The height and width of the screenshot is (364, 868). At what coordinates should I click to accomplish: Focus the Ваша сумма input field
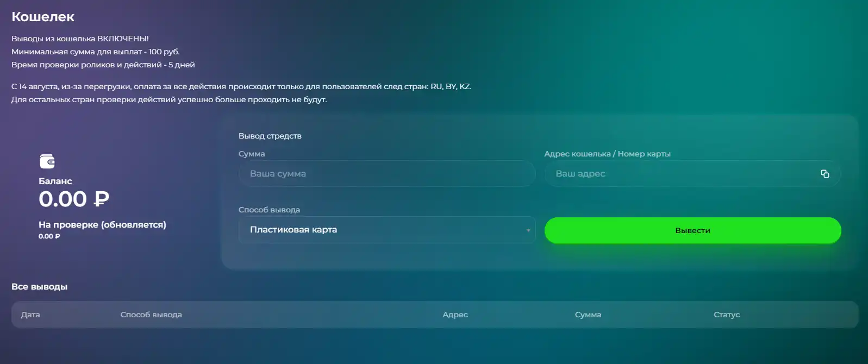click(387, 174)
